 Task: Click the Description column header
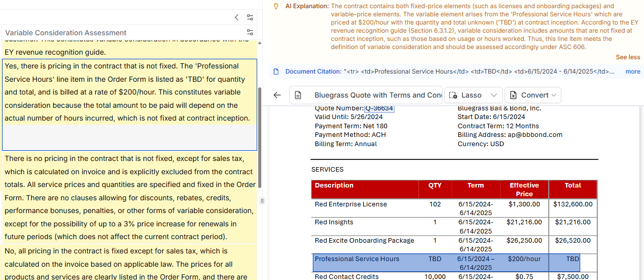click(x=365, y=190)
